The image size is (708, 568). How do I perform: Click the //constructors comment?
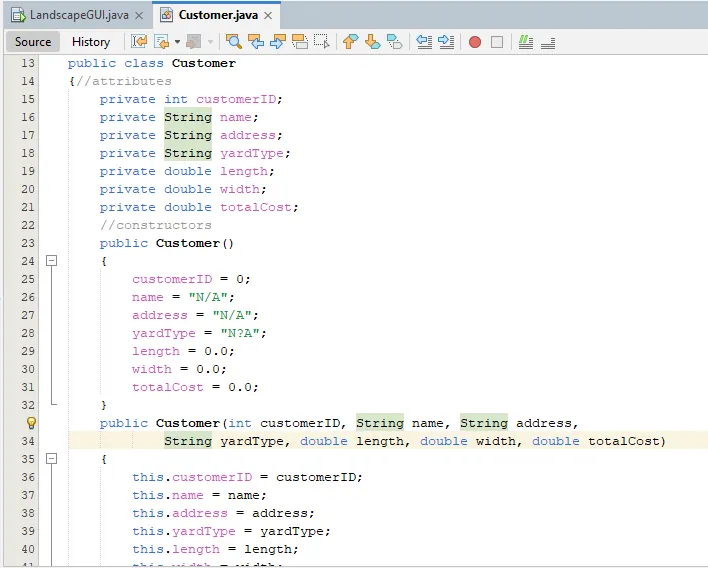pyautogui.click(x=155, y=225)
